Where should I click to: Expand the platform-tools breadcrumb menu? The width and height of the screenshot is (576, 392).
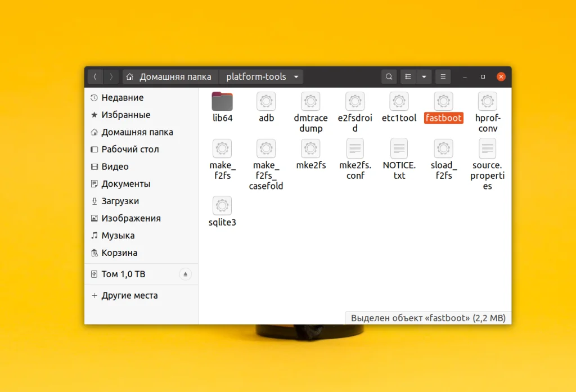coord(296,76)
